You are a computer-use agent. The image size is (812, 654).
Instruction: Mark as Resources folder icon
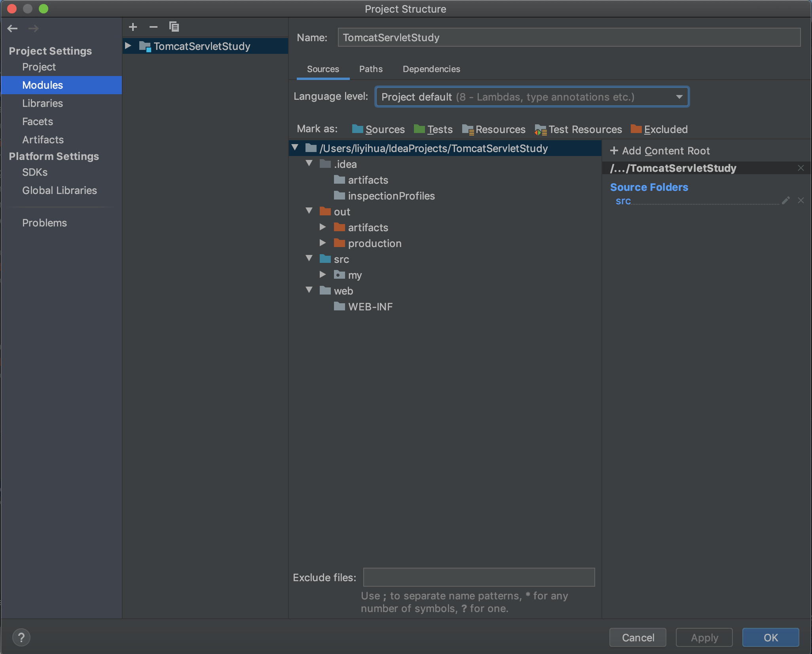[468, 129]
